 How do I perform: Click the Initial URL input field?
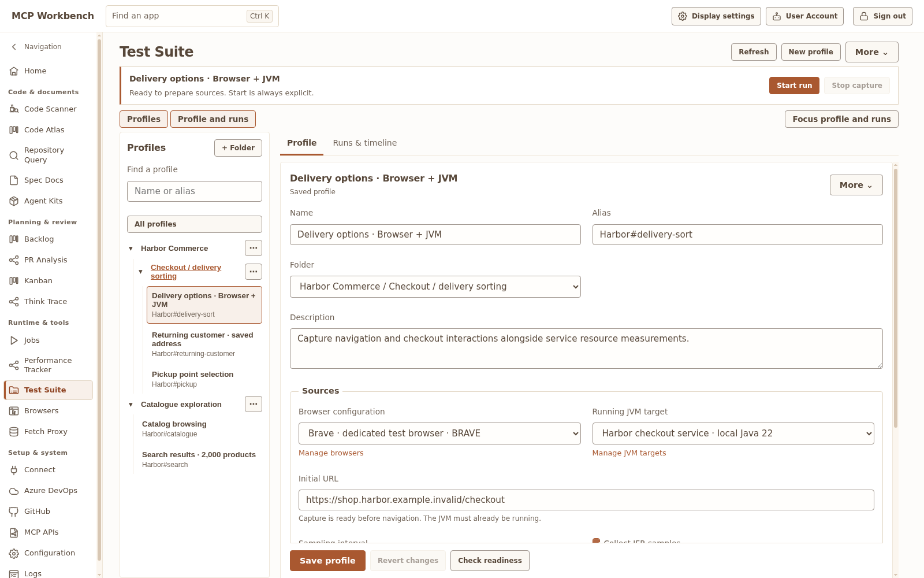[x=586, y=500]
